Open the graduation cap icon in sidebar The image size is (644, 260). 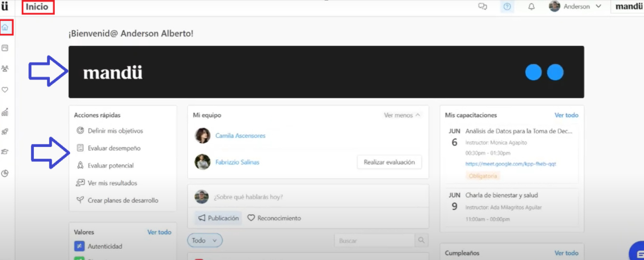[5, 152]
